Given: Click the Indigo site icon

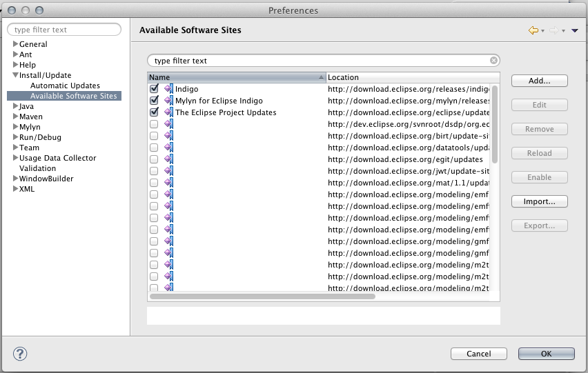Looking at the screenshot, I should point(168,89).
